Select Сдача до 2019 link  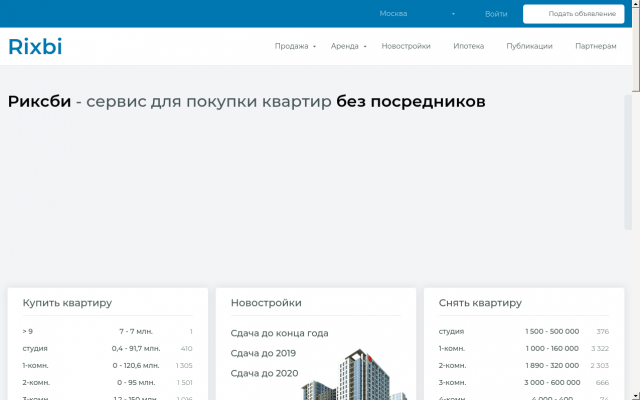point(263,353)
